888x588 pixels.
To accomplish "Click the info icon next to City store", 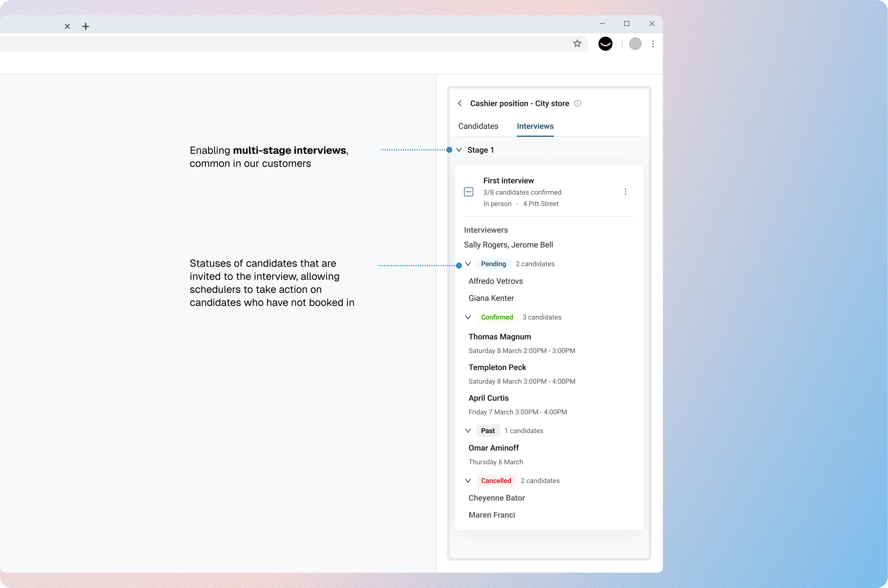I will [x=577, y=103].
